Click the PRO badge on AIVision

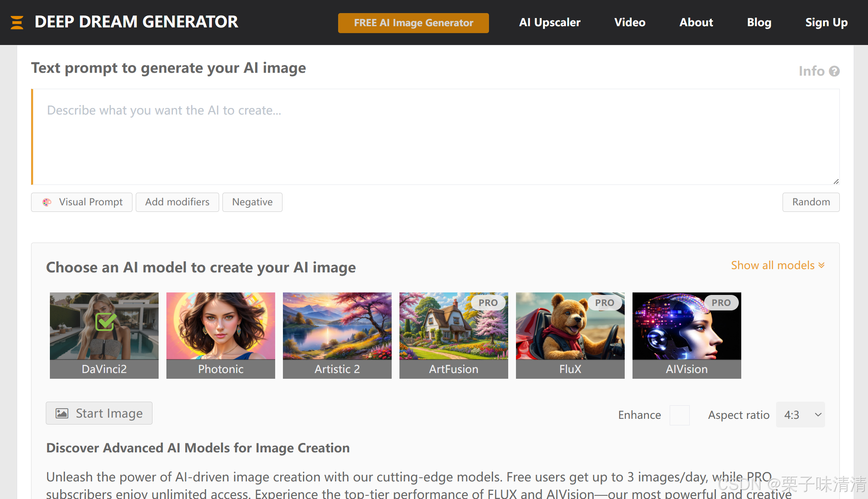point(721,303)
